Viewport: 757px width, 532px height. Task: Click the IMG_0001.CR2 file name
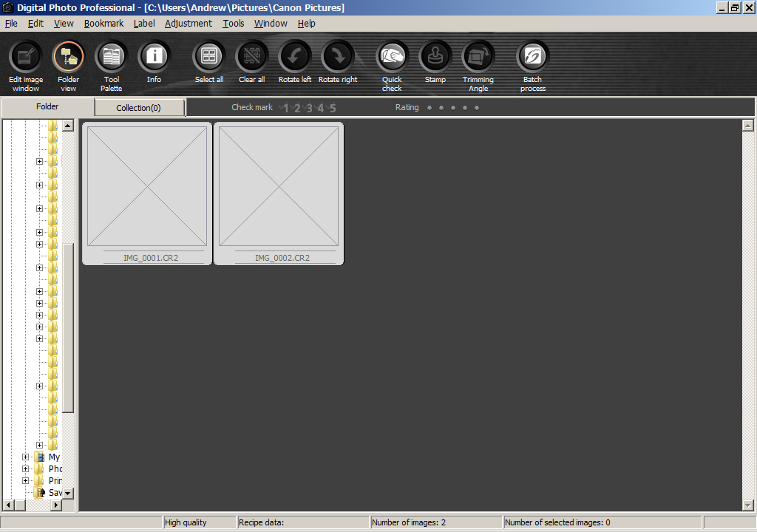(151, 258)
